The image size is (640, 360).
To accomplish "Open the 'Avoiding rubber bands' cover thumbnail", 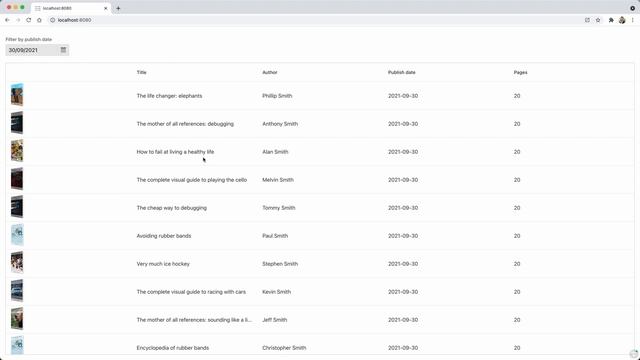I will point(17,235).
